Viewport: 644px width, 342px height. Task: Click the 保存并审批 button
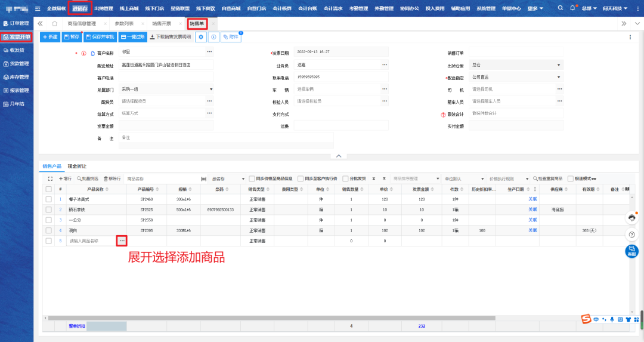point(100,37)
